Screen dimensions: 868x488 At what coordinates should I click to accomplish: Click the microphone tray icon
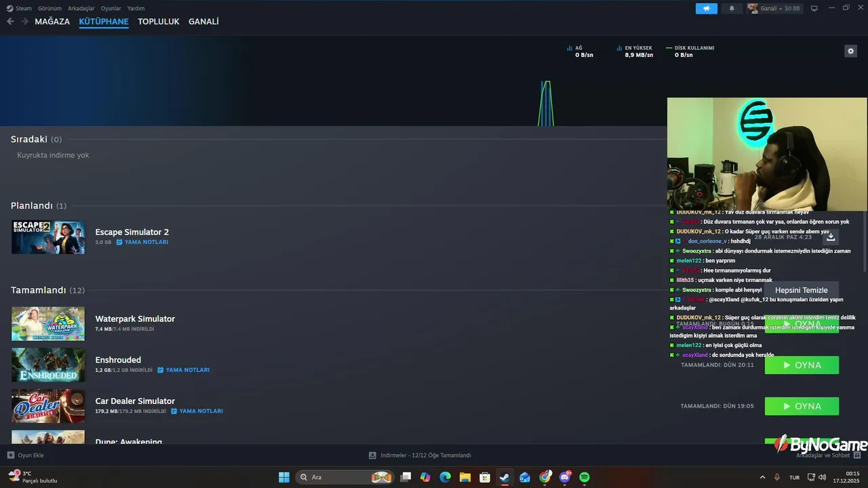pyautogui.click(x=777, y=477)
